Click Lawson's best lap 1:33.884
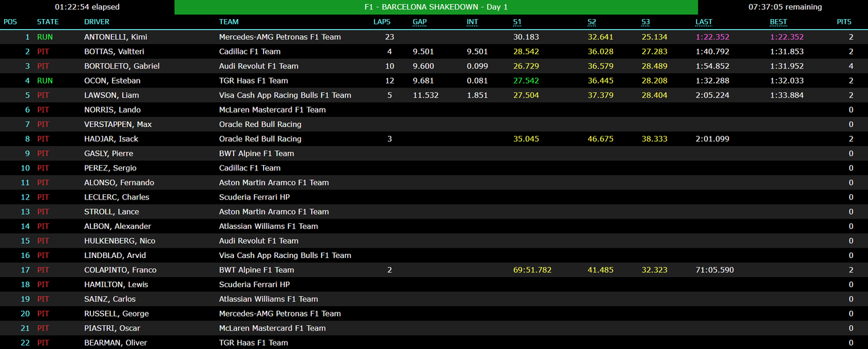 click(787, 96)
